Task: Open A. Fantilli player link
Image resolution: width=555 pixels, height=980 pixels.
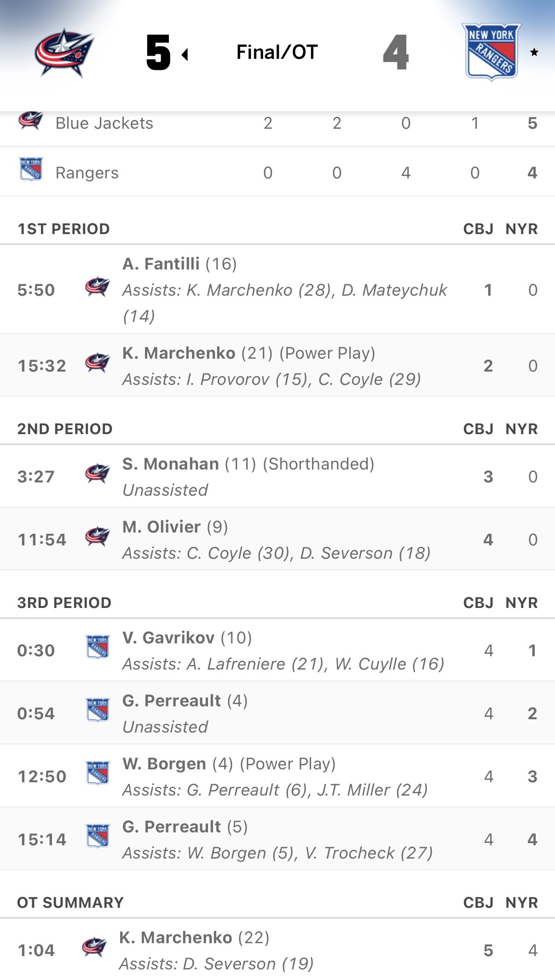Action: point(161,264)
